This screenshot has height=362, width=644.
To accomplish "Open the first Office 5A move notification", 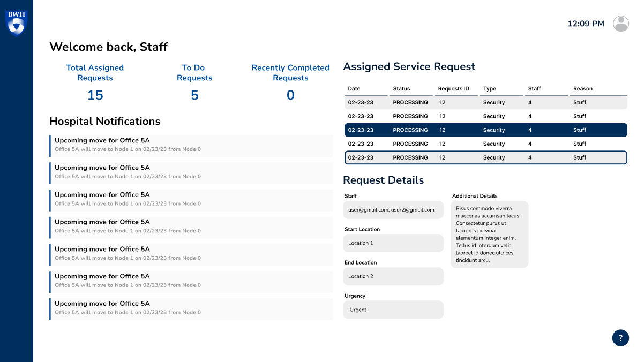I will pos(191,145).
